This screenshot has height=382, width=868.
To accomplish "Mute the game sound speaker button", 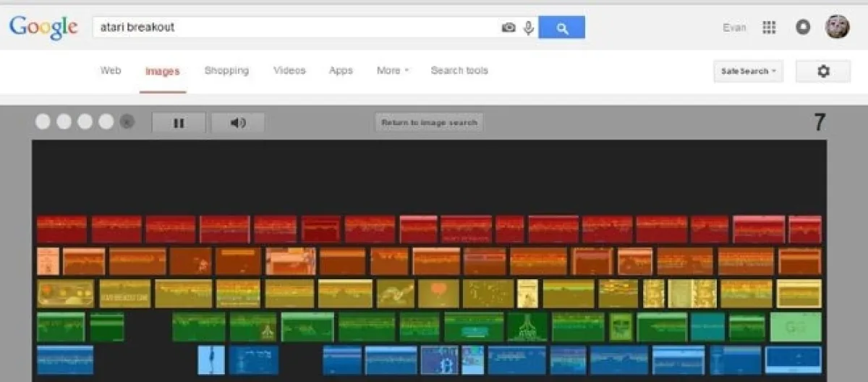I will 238,123.
